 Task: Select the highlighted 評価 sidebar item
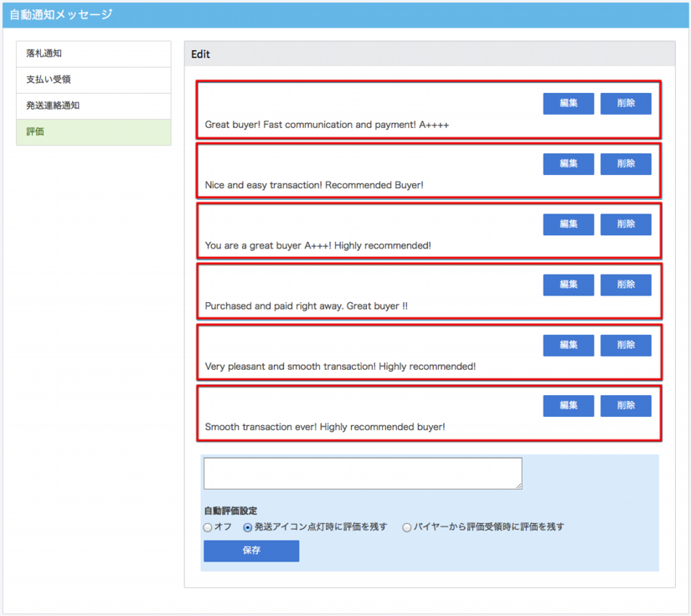pyautogui.click(x=93, y=132)
